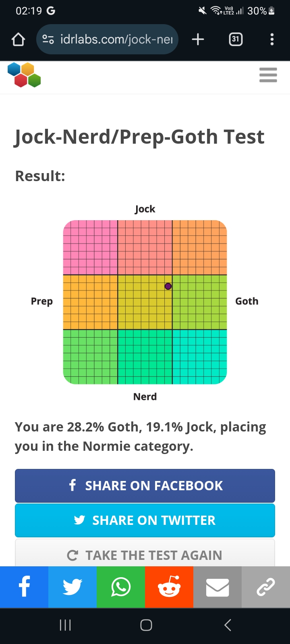Tap site info icon in address bar
This screenshot has width=290, height=644.
coord(48,39)
